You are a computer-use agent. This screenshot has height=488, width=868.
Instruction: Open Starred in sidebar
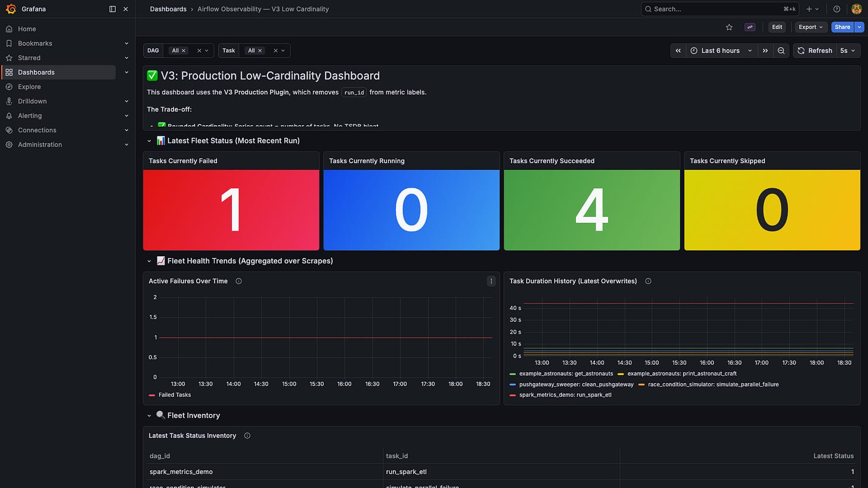[x=29, y=58]
